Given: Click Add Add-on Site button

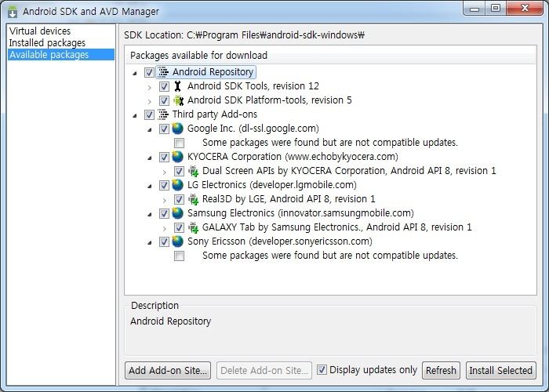Looking at the screenshot, I should click(168, 370).
